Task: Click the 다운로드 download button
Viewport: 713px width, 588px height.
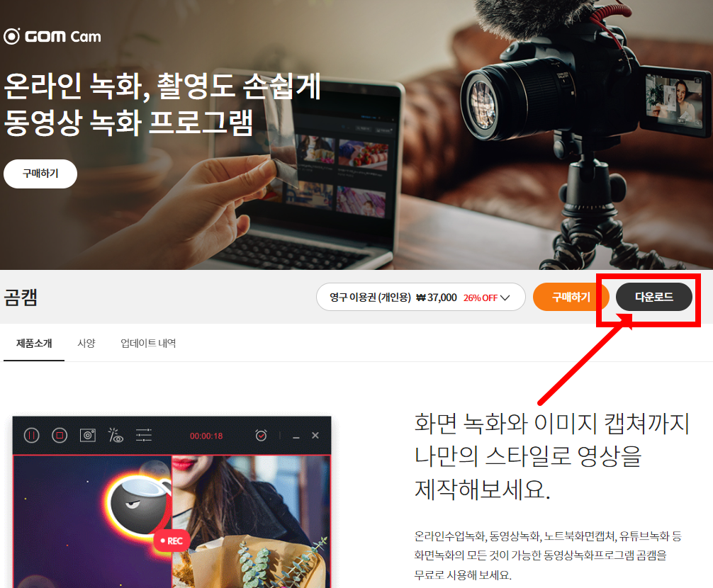Action: click(x=654, y=297)
